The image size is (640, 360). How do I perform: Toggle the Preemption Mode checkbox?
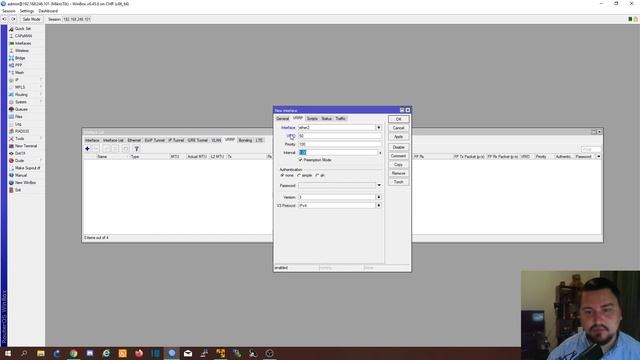pyautogui.click(x=300, y=160)
